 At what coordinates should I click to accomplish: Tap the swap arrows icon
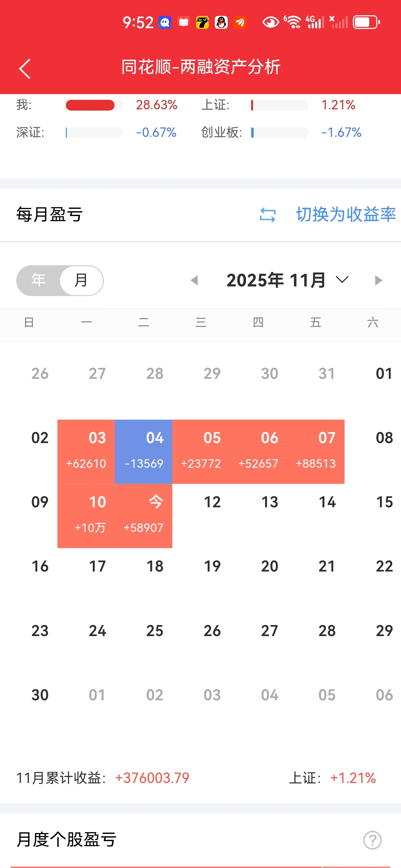[x=268, y=215]
